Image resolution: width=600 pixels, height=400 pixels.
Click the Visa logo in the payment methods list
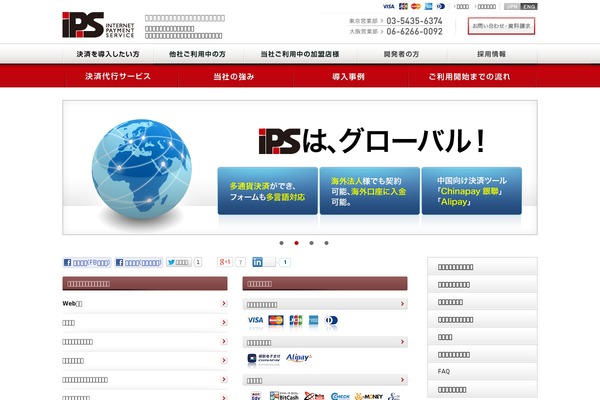pyautogui.click(x=255, y=320)
